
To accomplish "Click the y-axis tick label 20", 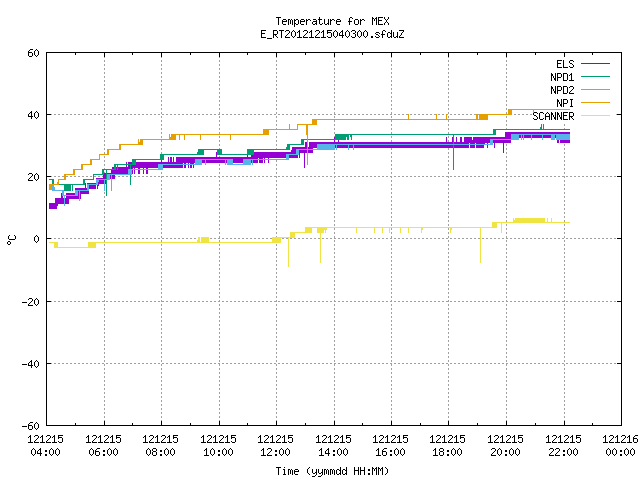I will point(33,177).
